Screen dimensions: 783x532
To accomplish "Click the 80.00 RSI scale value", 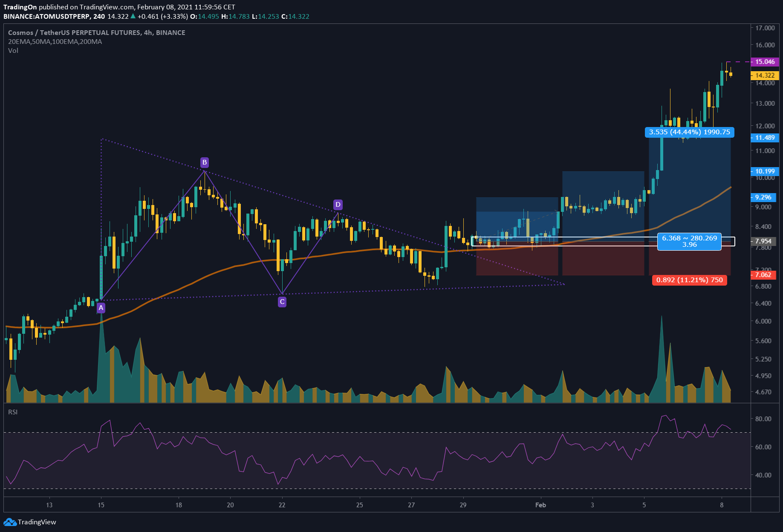I will tap(763, 419).
